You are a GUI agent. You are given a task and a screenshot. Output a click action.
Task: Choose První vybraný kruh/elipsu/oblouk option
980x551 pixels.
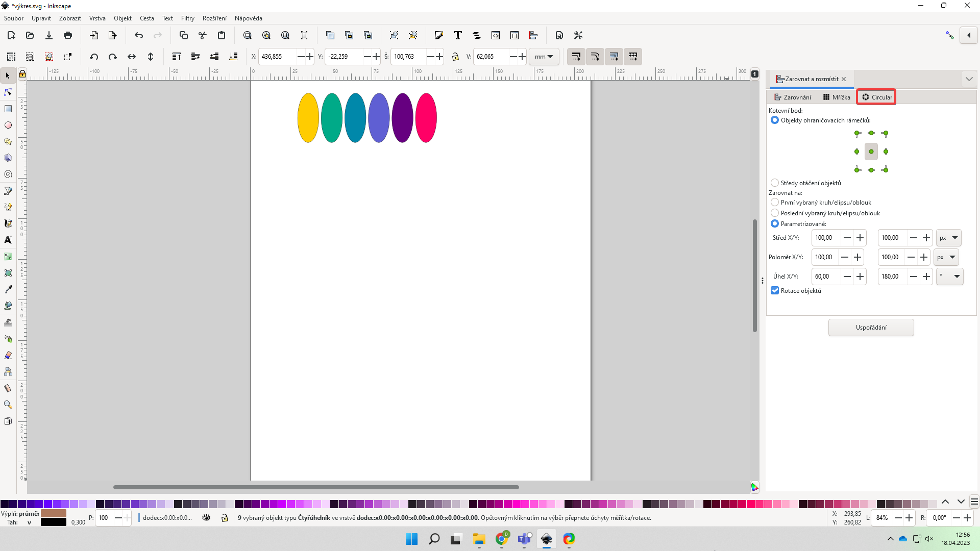coord(775,202)
